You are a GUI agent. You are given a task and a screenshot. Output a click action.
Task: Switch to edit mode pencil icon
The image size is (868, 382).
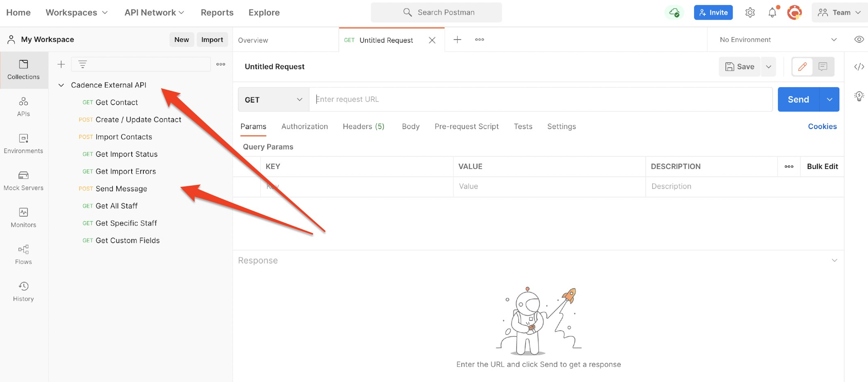[802, 66]
